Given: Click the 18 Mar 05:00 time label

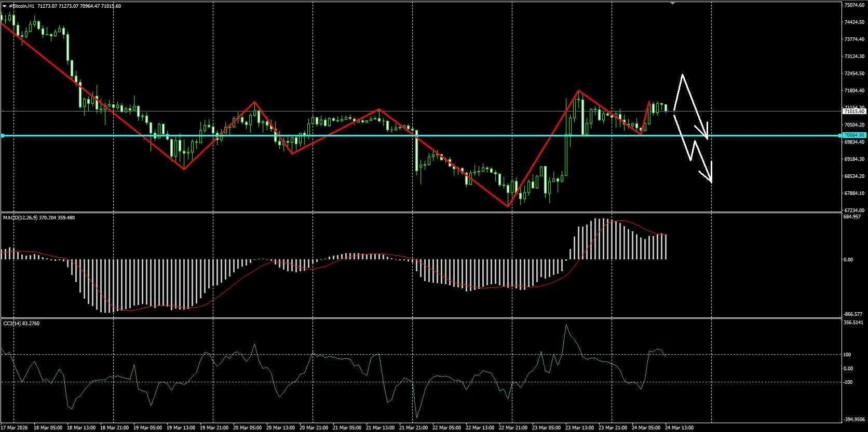Looking at the screenshot, I should [x=48, y=428].
